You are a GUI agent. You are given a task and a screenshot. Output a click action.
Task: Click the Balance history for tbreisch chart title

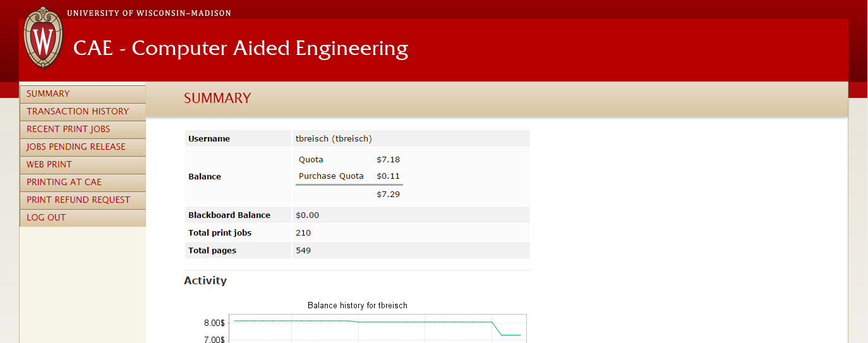click(x=358, y=305)
